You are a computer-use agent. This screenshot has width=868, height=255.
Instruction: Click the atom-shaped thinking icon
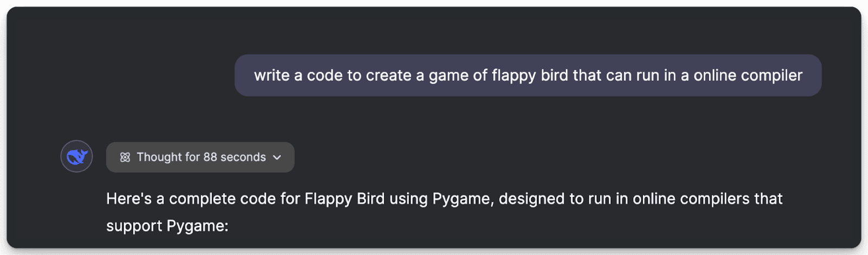pyautogui.click(x=125, y=157)
